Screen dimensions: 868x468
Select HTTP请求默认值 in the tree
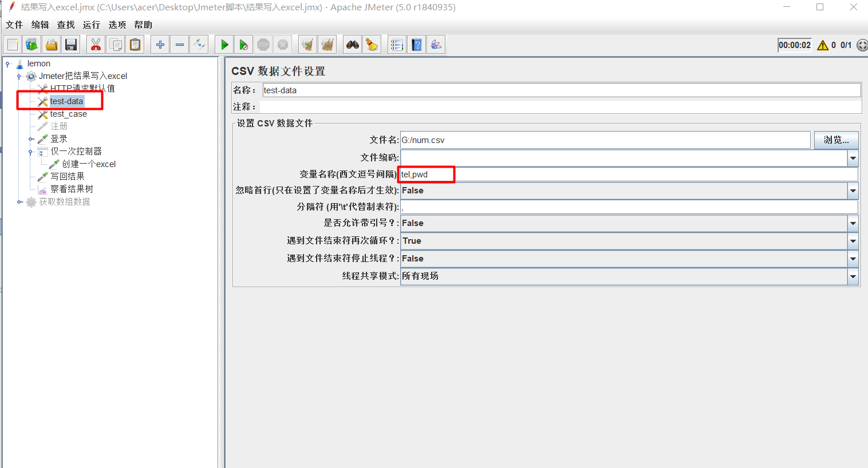click(x=82, y=89)
